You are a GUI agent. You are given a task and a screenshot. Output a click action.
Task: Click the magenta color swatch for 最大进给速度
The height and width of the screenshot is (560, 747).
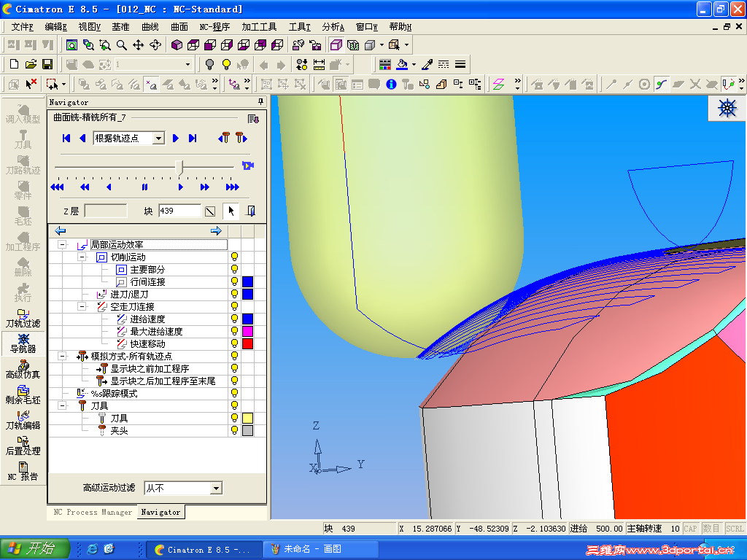pos(248,332)
